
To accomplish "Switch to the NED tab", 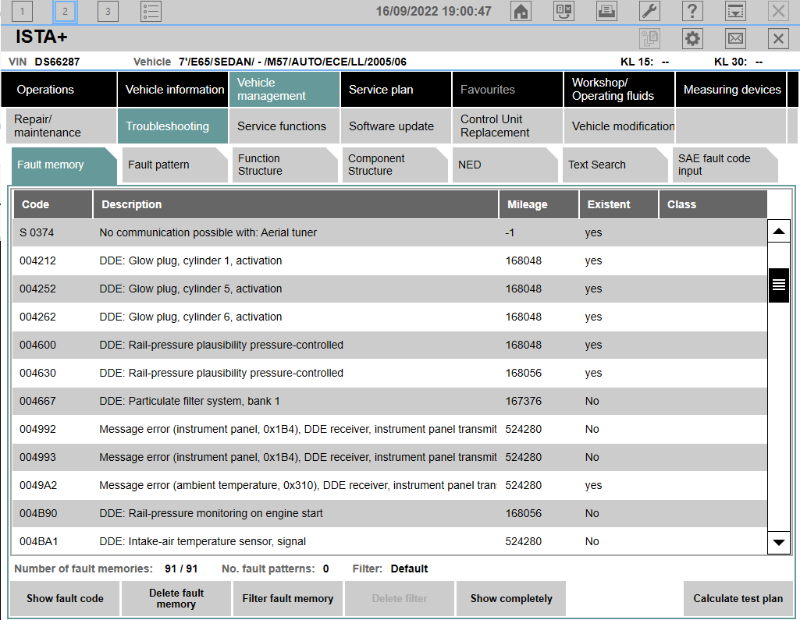I will click(505, 165).
